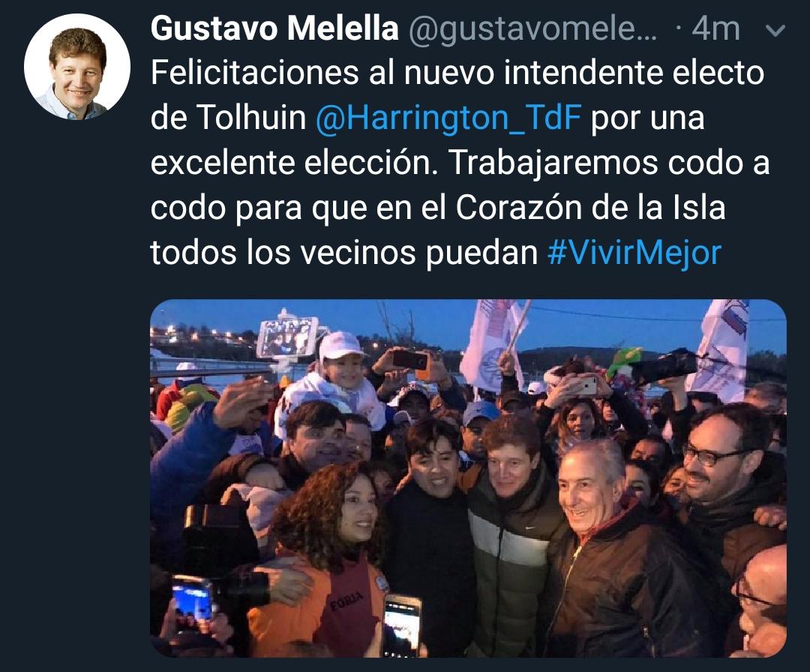Expand the tweet options chevron
This screenshot has width=810, height=672.
[774, 31]
